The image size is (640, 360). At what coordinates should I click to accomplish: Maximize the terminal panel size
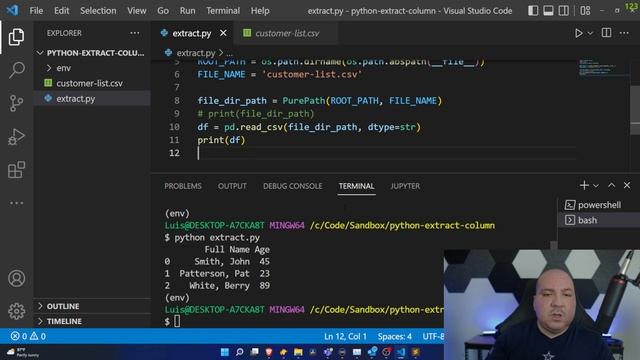click(x=611, y=185)
